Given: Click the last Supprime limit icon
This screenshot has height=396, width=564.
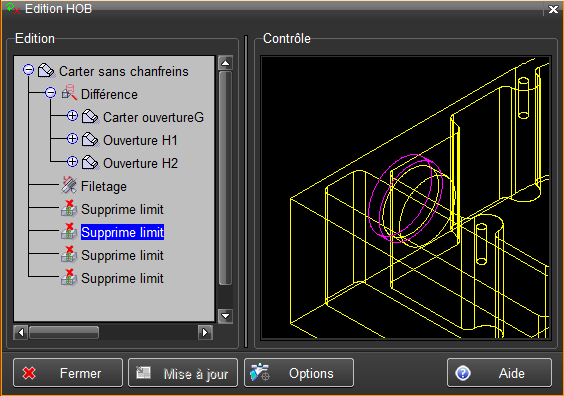Looking at the screenshot, I should (69, 278).
